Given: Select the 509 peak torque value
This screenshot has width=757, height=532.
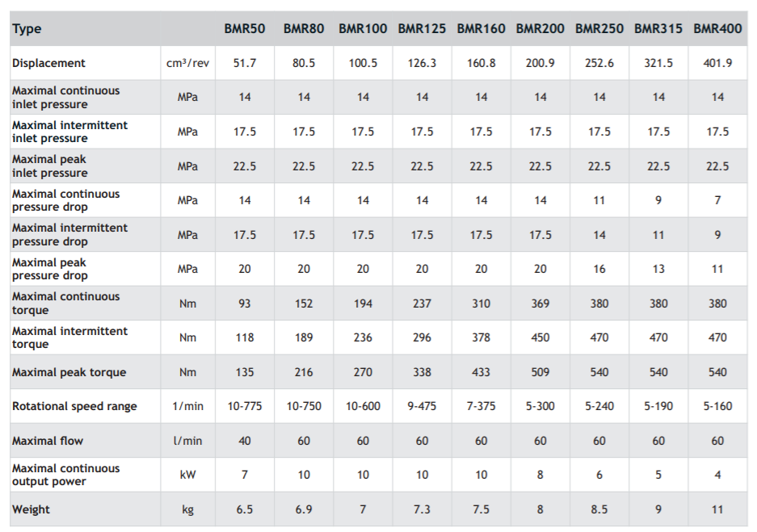Looking at the screenshot, I should coord(540,372).
